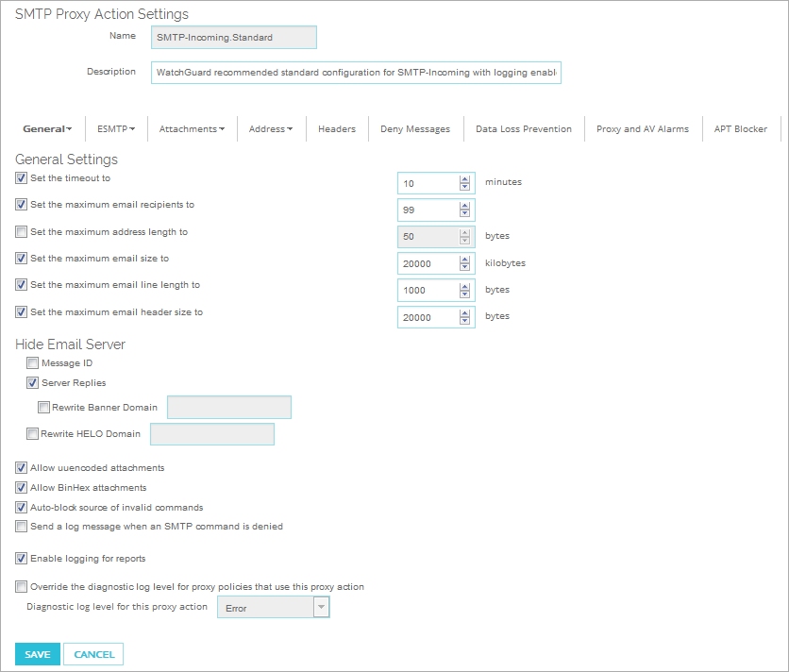
Task: Open the Deny Messages tab
Action: 415,128
